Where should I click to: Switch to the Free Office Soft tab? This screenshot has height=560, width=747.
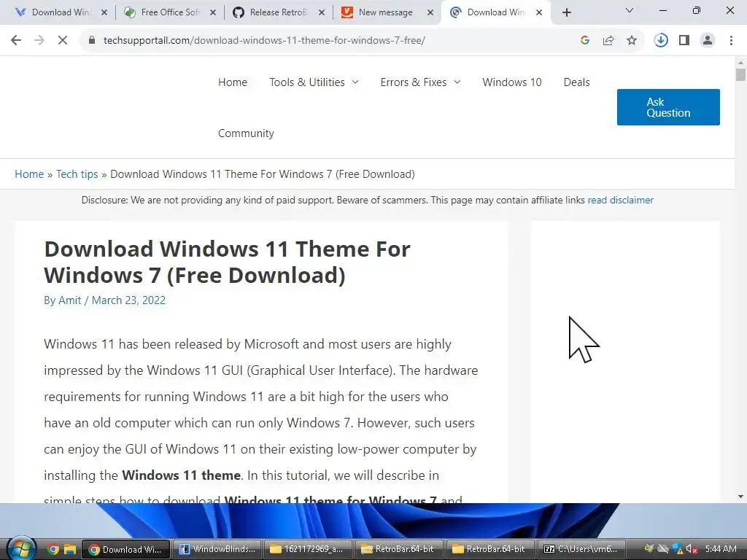click(169, 12)
